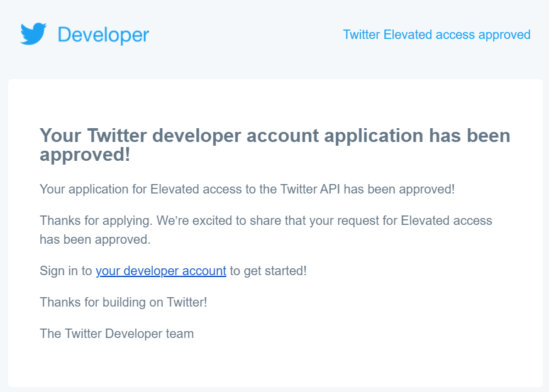The image size is (549, 392).
Task: Click 'The Twitter Developer team' signature
Action: click(116, 334)
